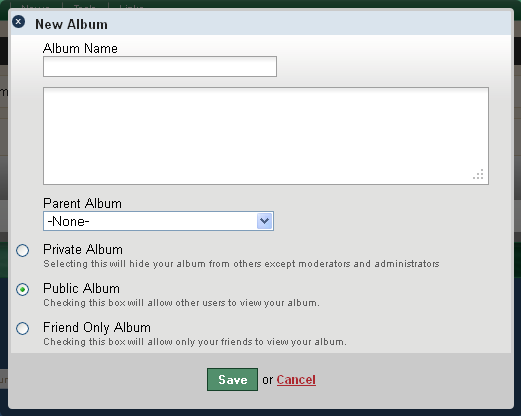
Task: Focus the large album description text area
Action: (266, 136)
